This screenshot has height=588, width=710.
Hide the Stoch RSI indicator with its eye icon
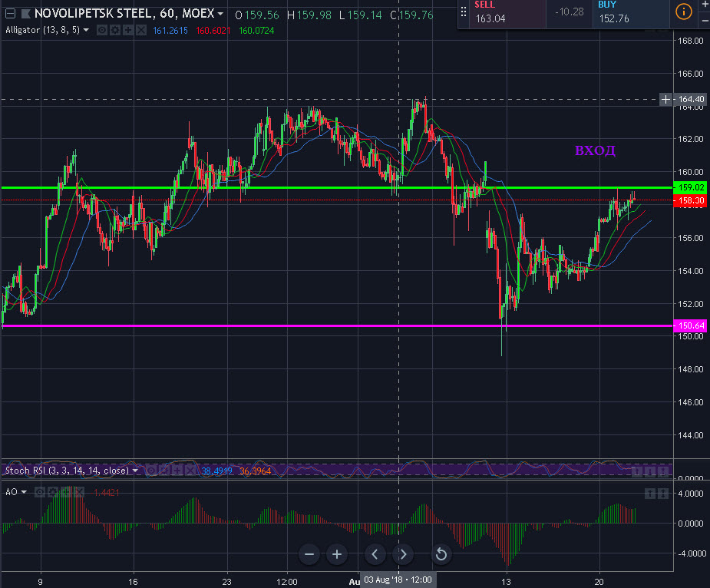pos(150,471)
